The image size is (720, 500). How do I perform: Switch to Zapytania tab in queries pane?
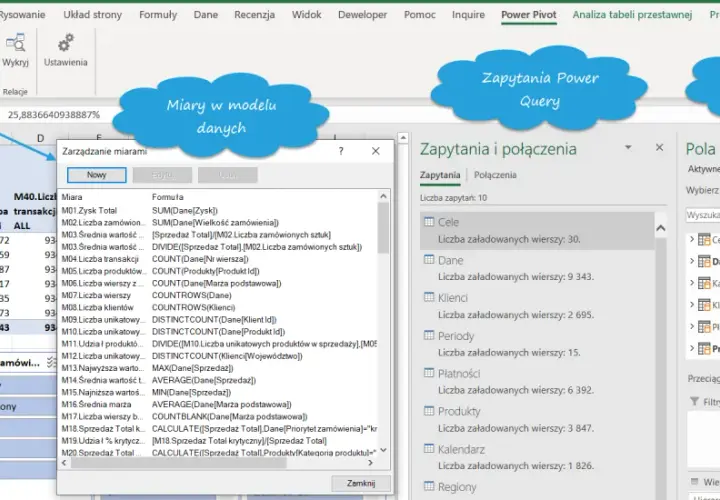click(x=440, y=175)
